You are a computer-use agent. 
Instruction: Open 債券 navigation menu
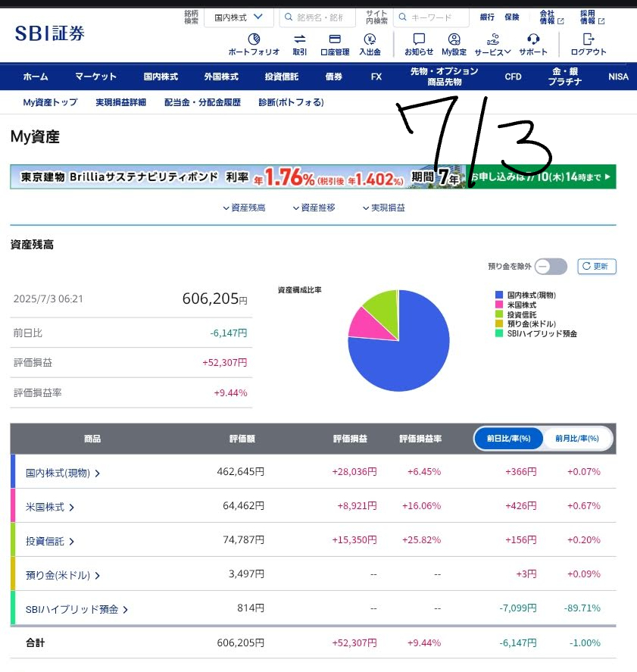334,77
